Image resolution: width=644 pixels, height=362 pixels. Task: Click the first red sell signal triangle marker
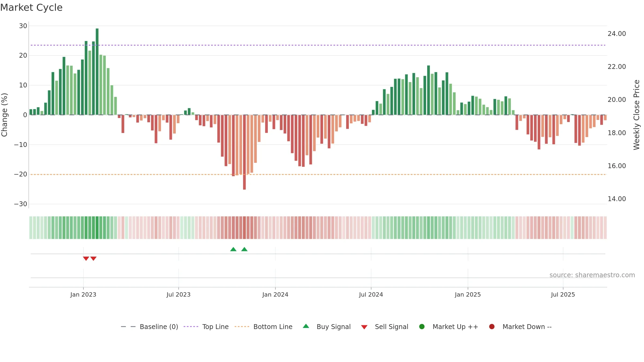86,258
